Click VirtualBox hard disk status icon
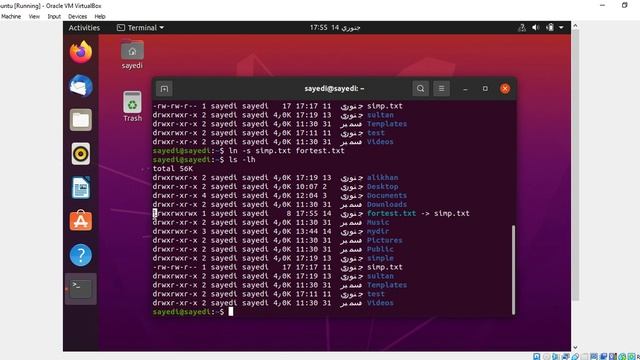640x360 pixels. (x=537, y=357)
